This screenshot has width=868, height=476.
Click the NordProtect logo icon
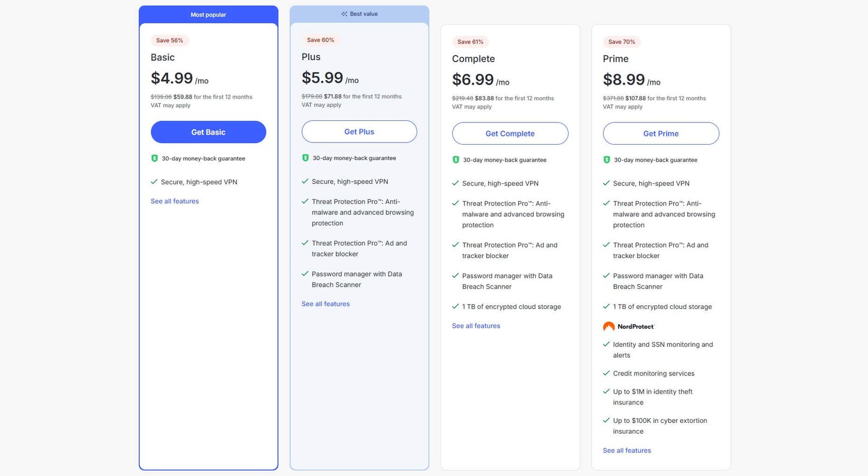(609, 326)
